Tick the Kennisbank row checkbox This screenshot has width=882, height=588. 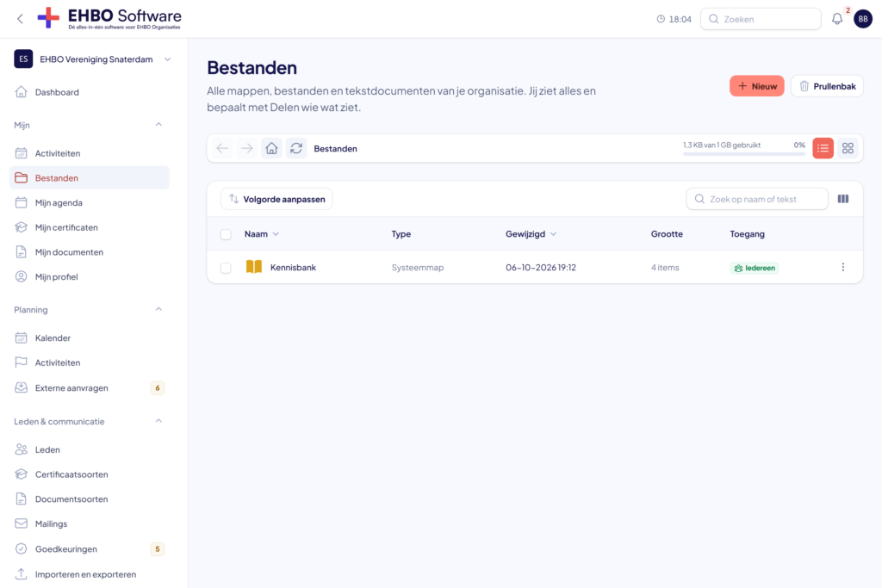point(227,268)
